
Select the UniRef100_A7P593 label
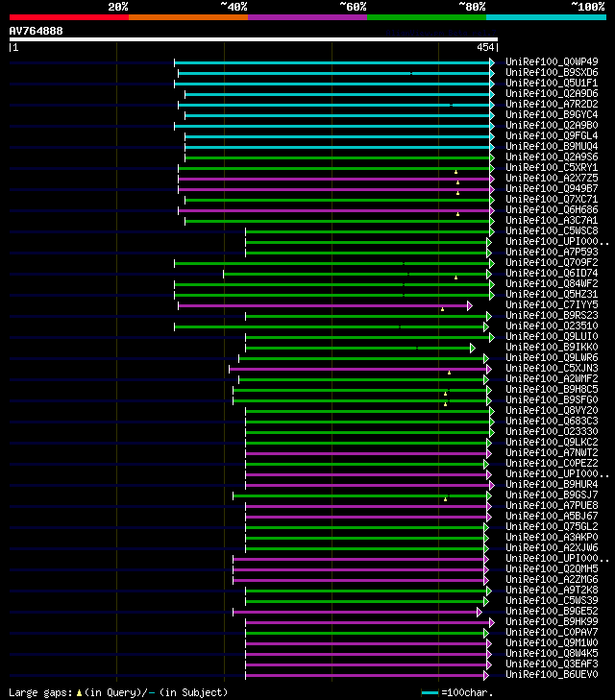552,252
